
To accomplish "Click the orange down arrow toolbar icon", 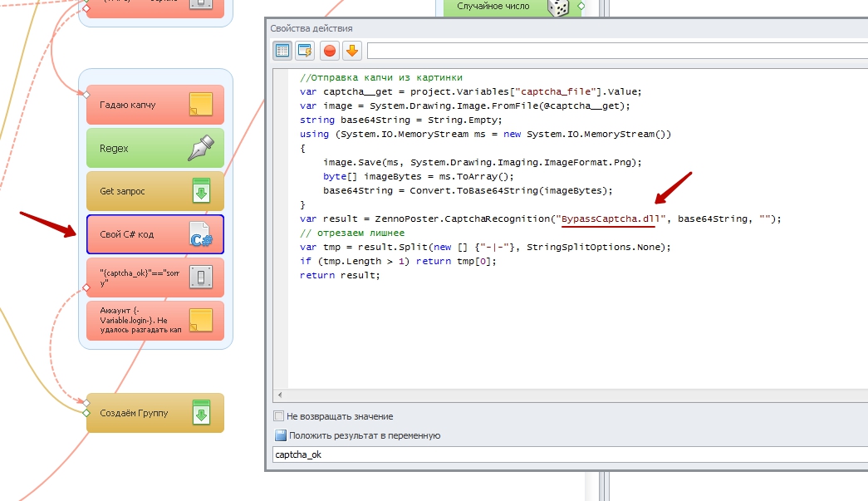I will point(352,51).
